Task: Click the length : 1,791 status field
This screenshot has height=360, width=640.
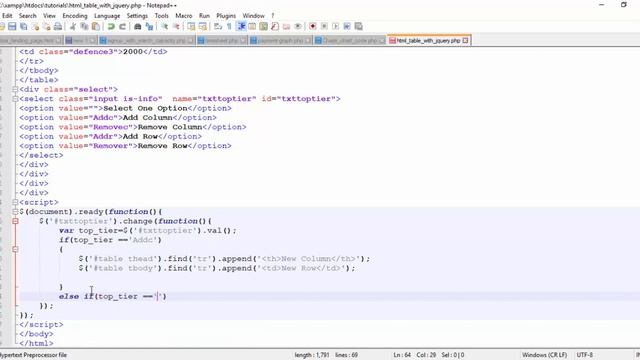Action: (x=312, y=355)
